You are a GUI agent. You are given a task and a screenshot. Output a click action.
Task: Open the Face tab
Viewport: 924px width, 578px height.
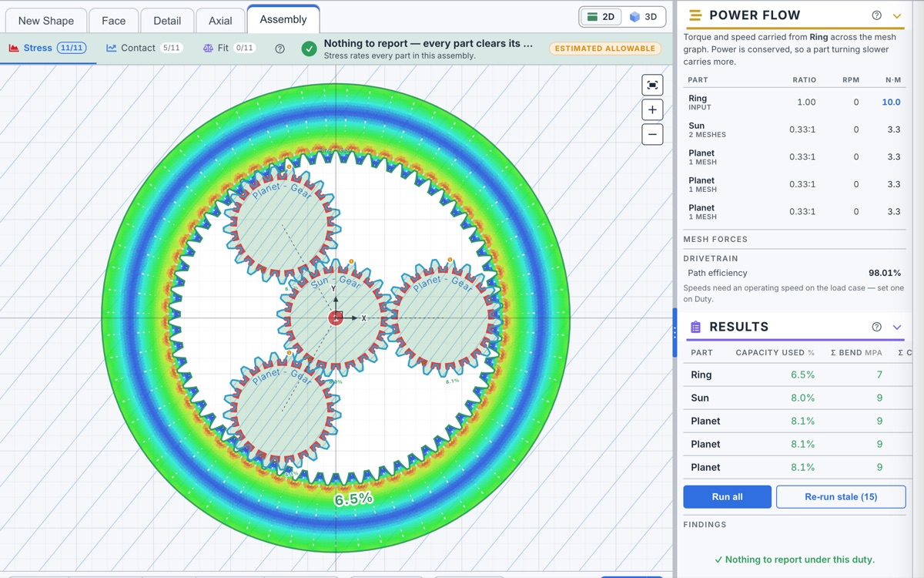(x=114, y=21)
